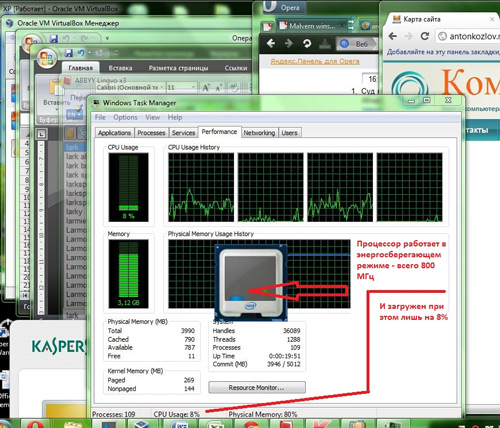Click the Resource Monitor button
This screenshot has height=428, width=500.
tap(257, 387)
